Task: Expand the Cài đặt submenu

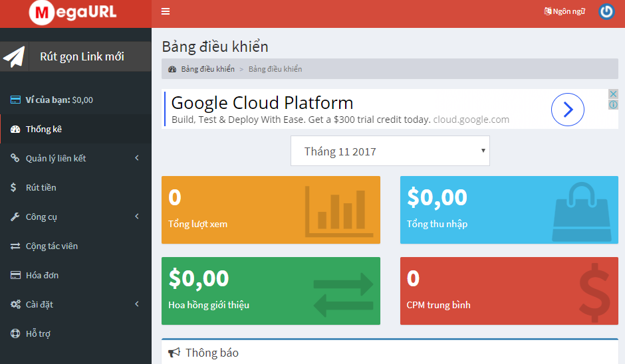Action: coord(136,304)
